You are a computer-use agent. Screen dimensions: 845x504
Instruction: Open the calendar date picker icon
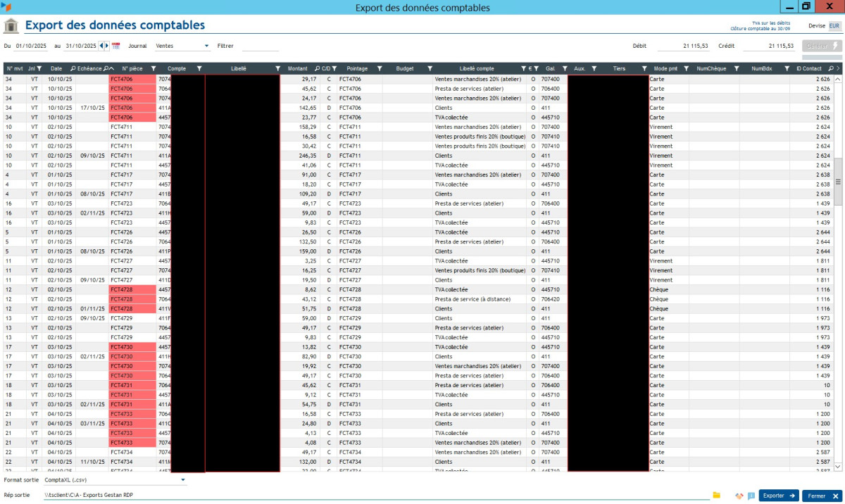(116, 46)
